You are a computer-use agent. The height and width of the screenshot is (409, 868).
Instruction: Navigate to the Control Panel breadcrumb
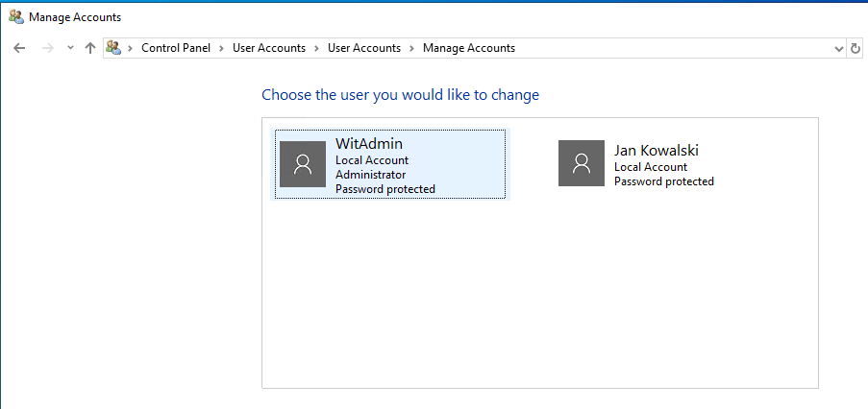175,48
